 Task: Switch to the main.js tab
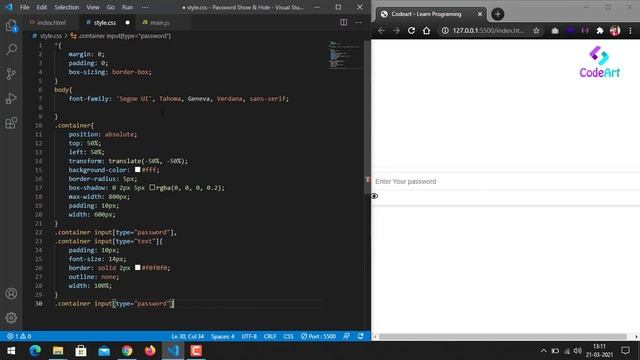(160, 22)
